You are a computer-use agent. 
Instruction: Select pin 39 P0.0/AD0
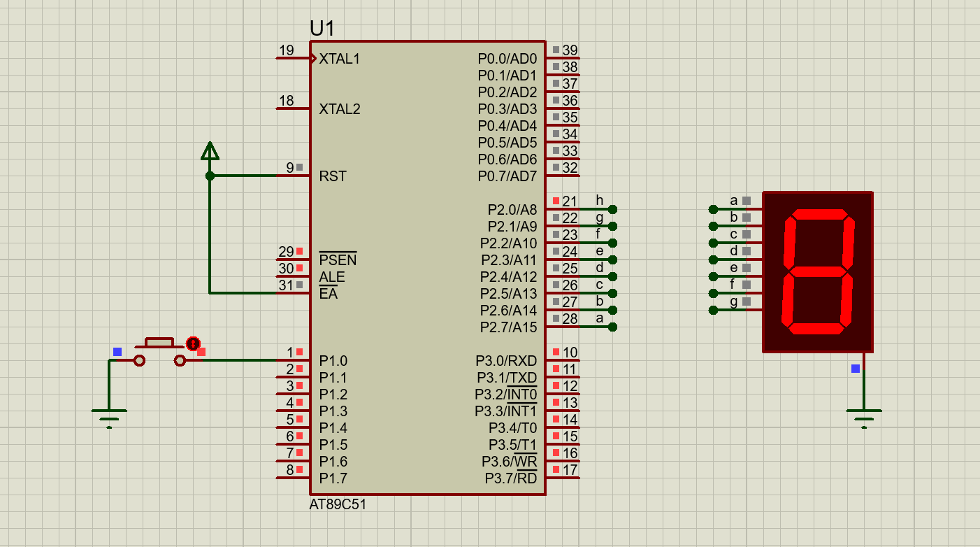[563, 58]
